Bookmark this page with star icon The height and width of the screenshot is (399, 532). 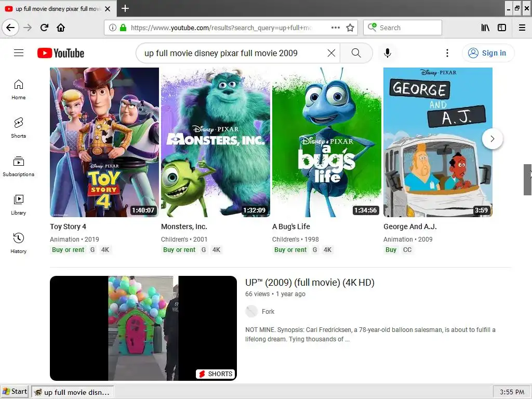coord(350,28)
